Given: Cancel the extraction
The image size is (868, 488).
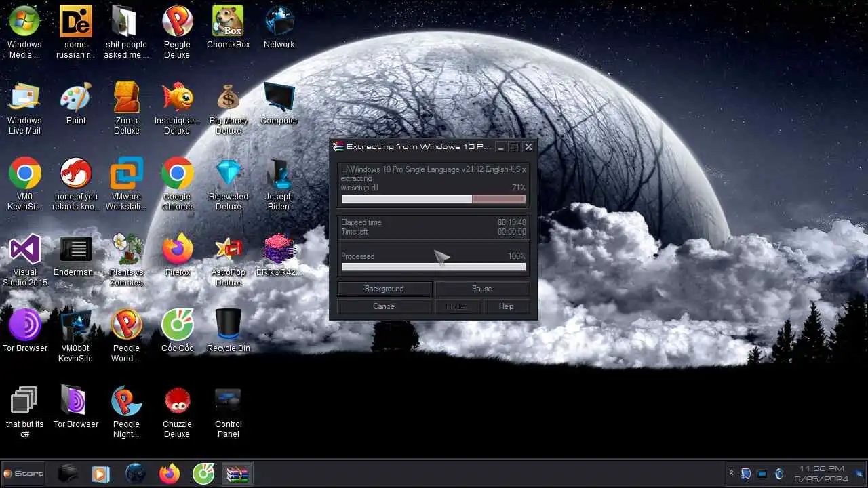Looking at the screenshot, I should pyautogui.click(x=384, y=306).
